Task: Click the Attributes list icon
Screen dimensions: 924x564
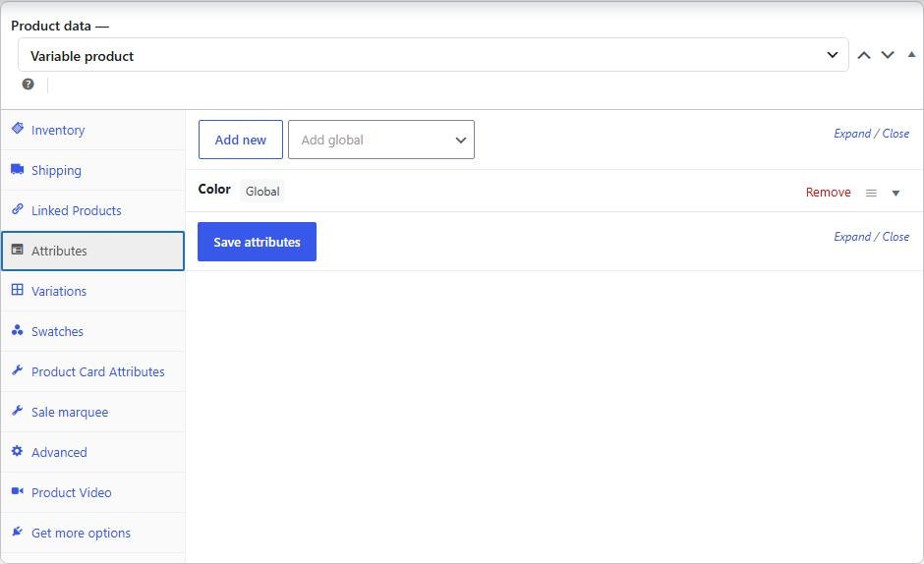Action: pyautogui.click(x=18, y=250)
